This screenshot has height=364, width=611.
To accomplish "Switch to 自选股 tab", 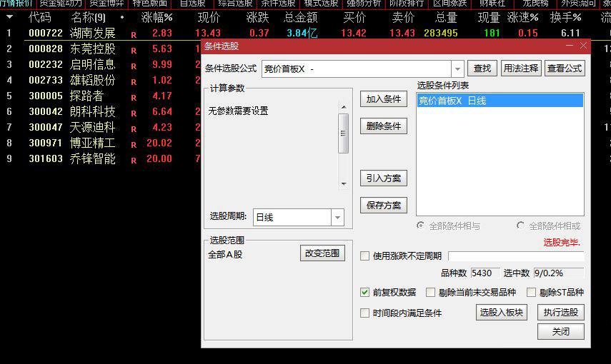I will pos(192,4).
